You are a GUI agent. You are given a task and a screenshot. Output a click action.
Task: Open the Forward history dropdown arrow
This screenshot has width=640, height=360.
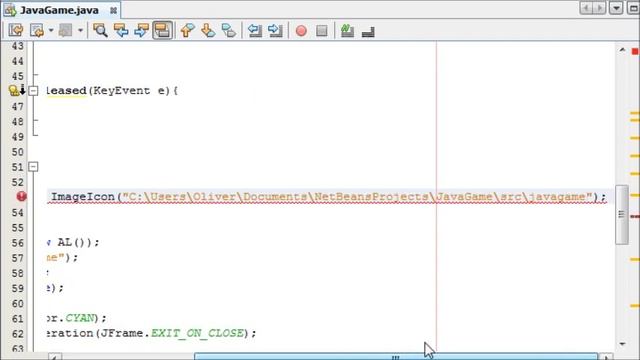[80, 30]
